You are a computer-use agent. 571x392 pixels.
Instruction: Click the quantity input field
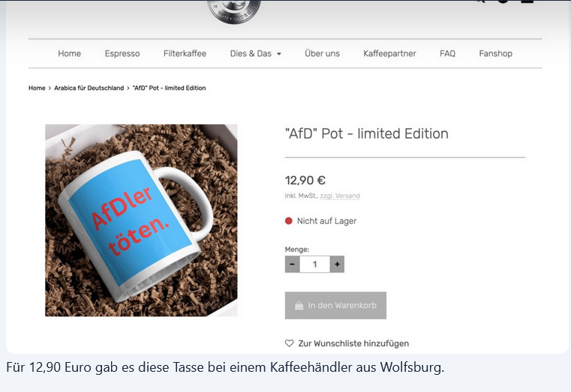tap(314, 265)
